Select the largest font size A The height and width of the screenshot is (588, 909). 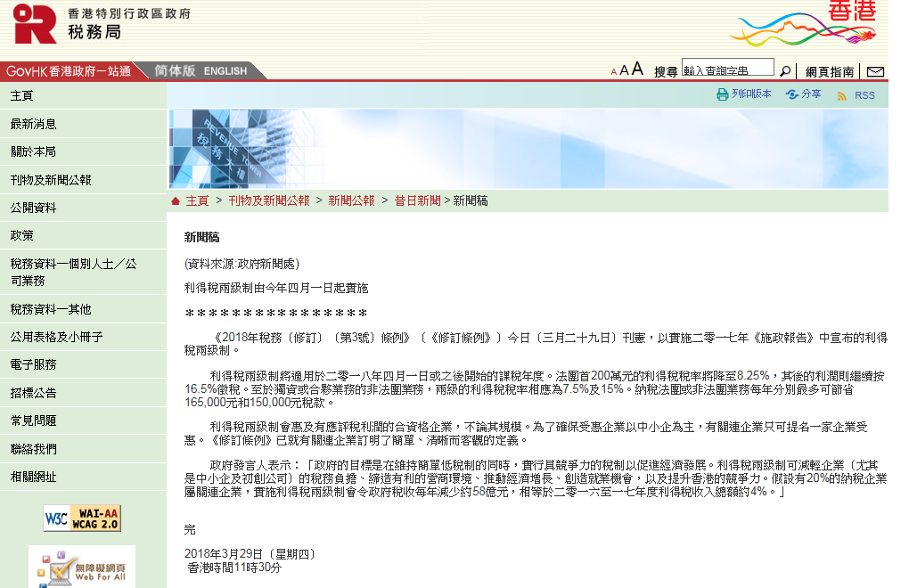(x=637, y=69)
